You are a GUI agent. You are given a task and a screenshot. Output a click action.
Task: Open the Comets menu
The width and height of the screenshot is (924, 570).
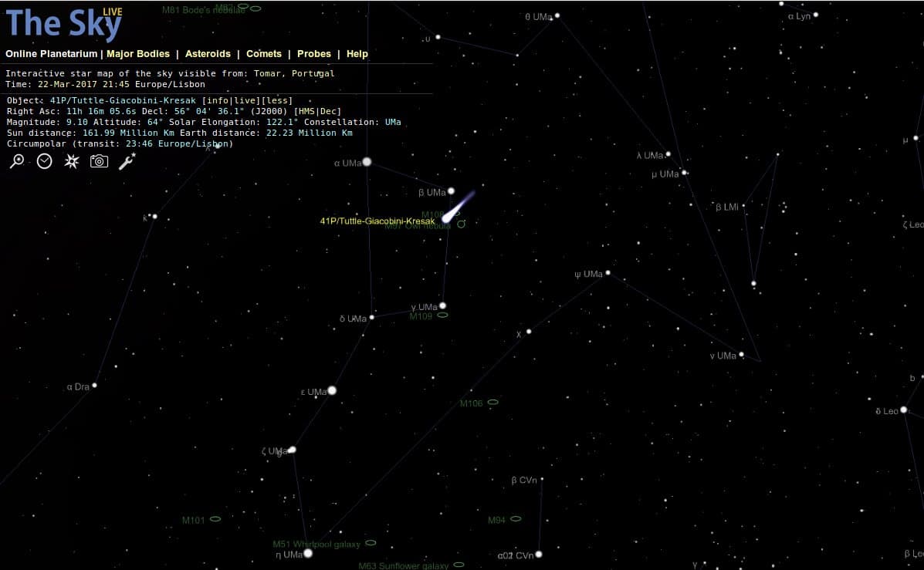[x=264, y=53]
